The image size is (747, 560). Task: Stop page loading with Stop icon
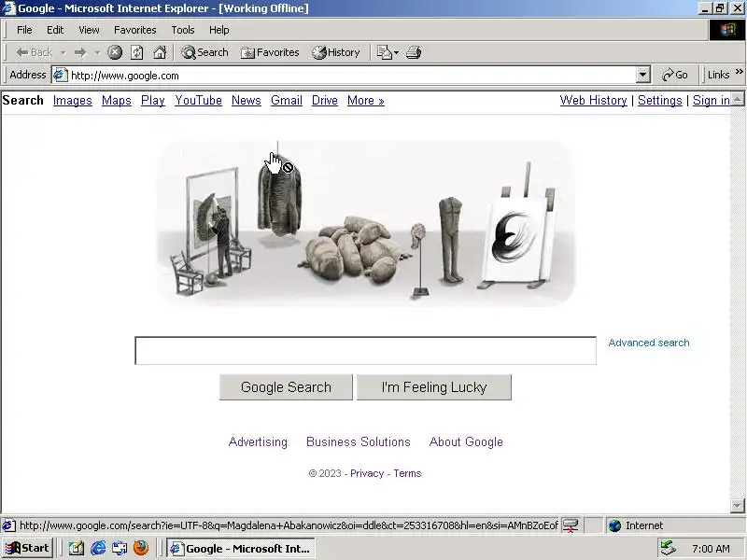[x=114, y=52]
